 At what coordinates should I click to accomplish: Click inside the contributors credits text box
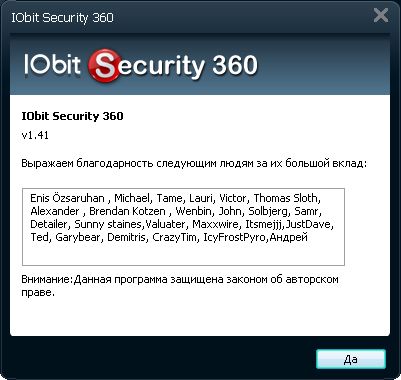183,227
